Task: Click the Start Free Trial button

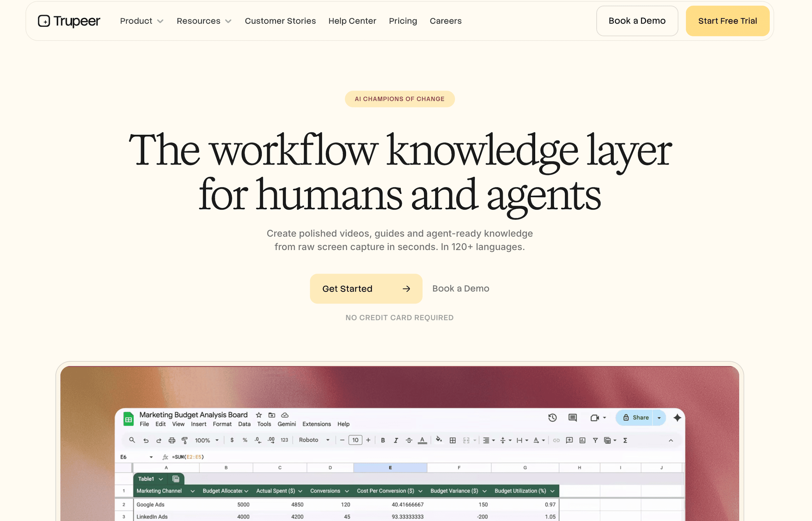Action: 728,21
